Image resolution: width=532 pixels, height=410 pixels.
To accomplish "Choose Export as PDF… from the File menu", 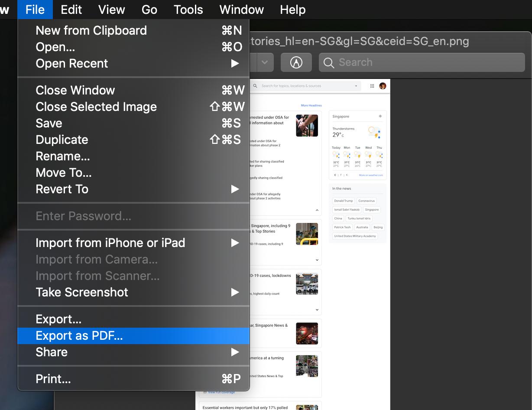I will point(79,336).
